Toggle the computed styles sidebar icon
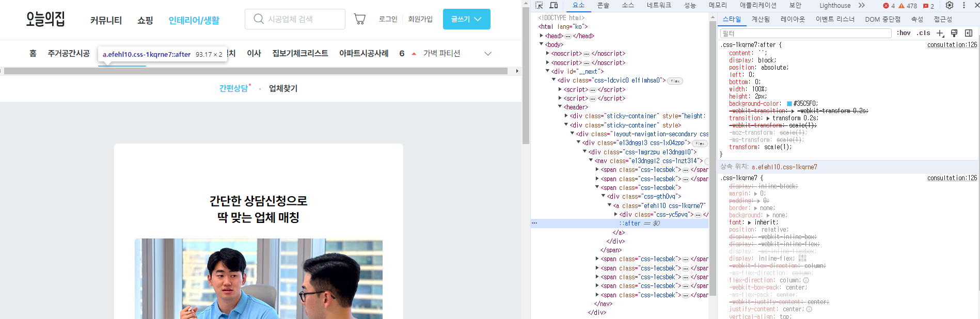 [969, 33]
